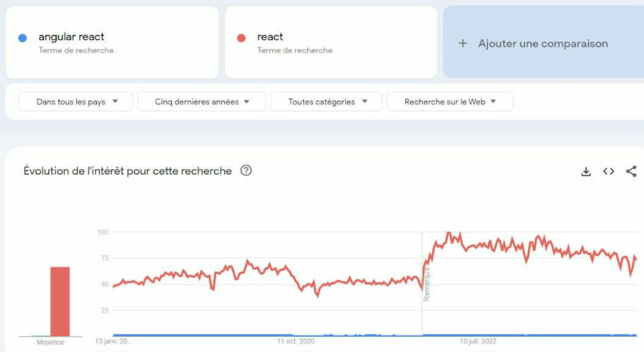Click the plus icon to add comparison
This screenshot has height=352, width=644.
click(x=463, y=43)
